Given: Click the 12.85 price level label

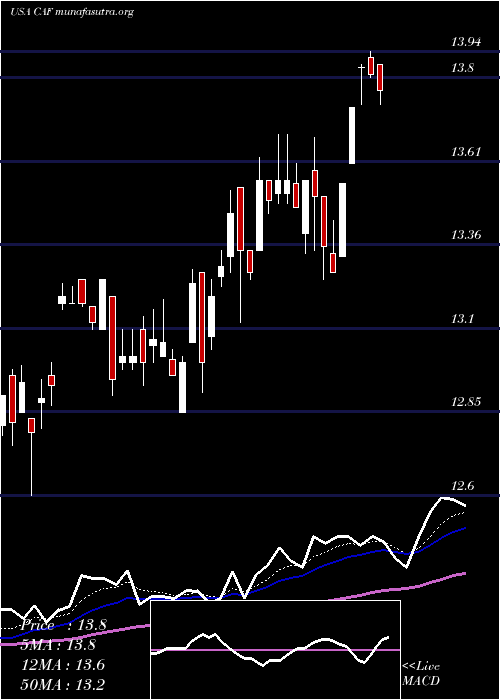Looking at the screenshot, I should (x=466, y=402).
